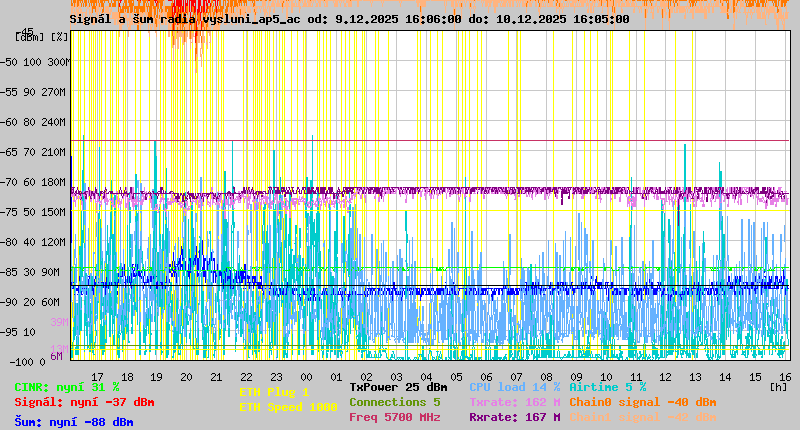Select the pink Txrate legend label
Image resolution: width=800 pixels, height=430 pixels.
click(x=514, y=402)
